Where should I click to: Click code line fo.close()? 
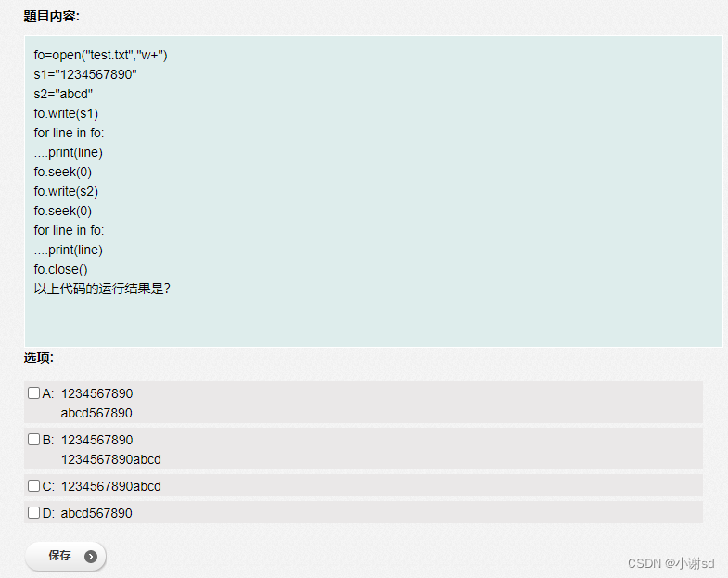pyautogui.click(x=61, y=269)
